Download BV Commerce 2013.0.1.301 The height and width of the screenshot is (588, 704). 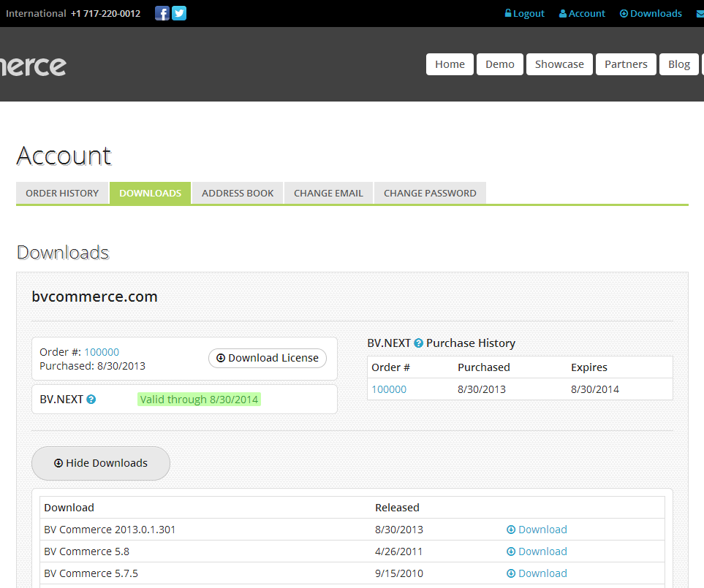[x=537, y=530]
